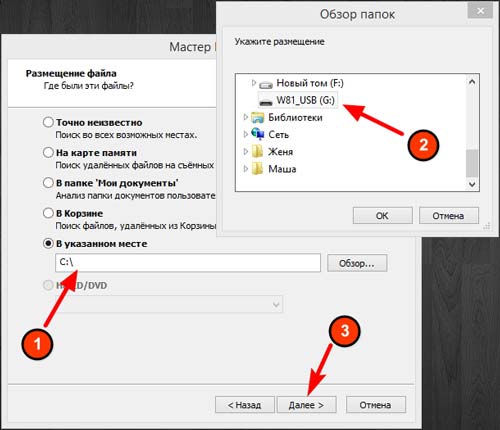Click the W81_USB (G:) drive icon
The height and width of the screenshot is (430, 500).
point(266,101)
